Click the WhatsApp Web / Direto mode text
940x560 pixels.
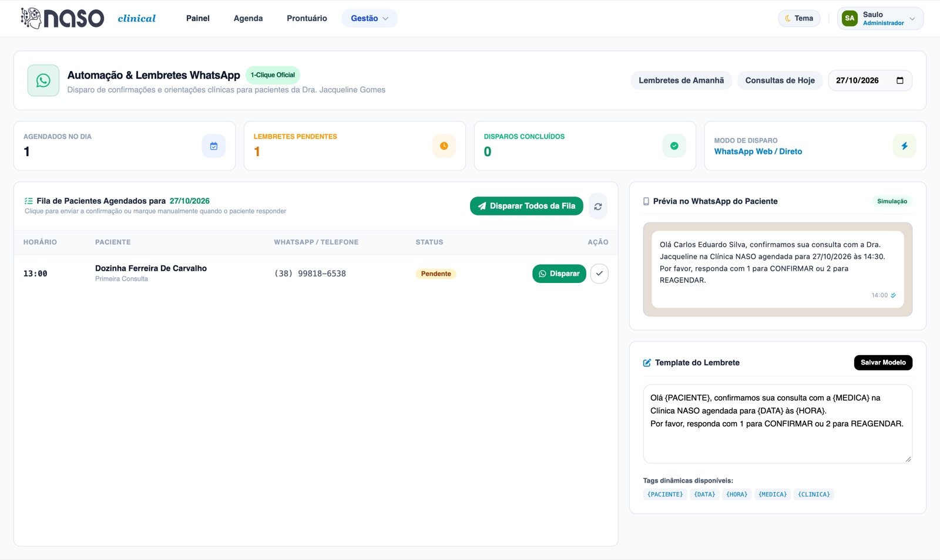pos(758,151)
